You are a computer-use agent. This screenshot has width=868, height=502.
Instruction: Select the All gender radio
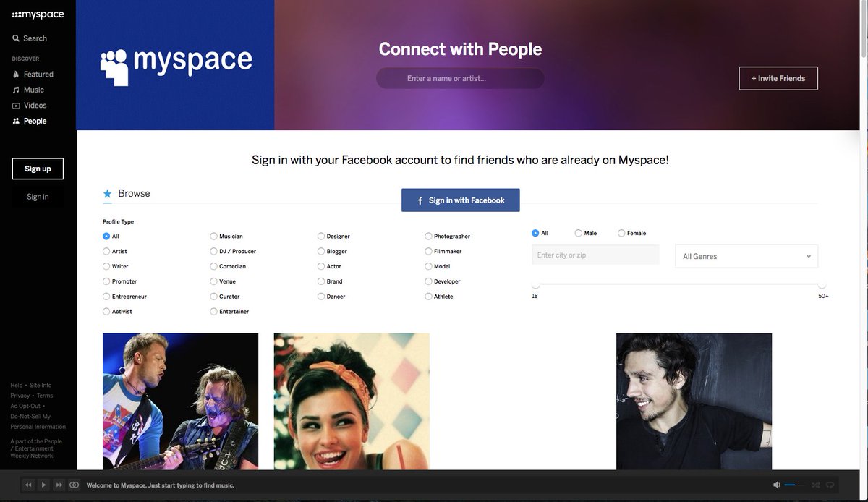pyautogui.click(x=535, y=233)
